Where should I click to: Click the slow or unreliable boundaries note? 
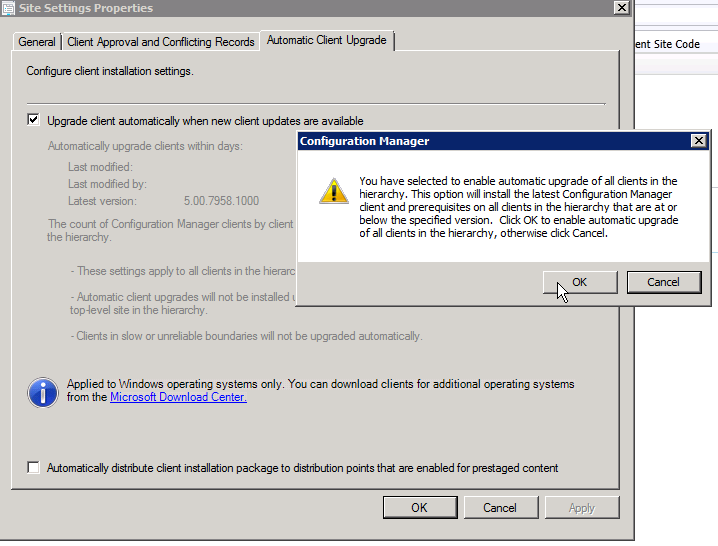246,336
